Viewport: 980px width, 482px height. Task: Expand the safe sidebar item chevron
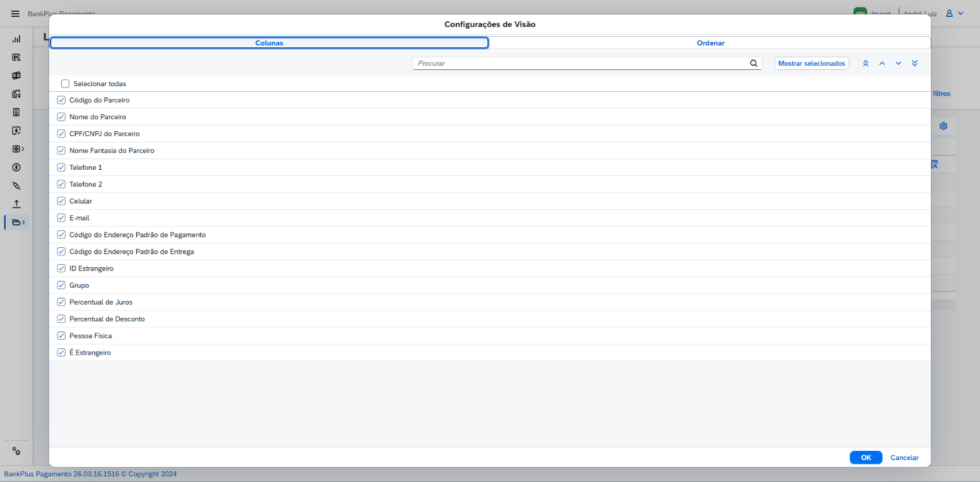pyautogui.click(x=23, y=149)
